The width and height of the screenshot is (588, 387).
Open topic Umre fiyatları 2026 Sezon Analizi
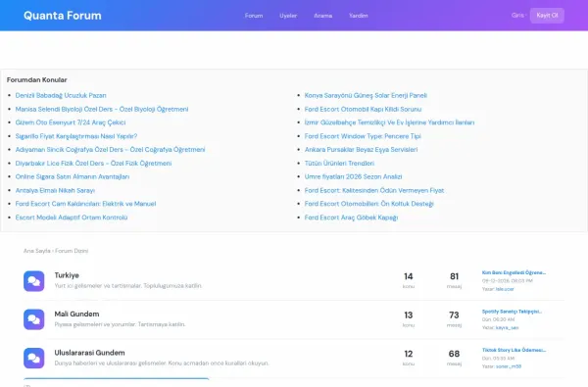[x=353, y=176]
